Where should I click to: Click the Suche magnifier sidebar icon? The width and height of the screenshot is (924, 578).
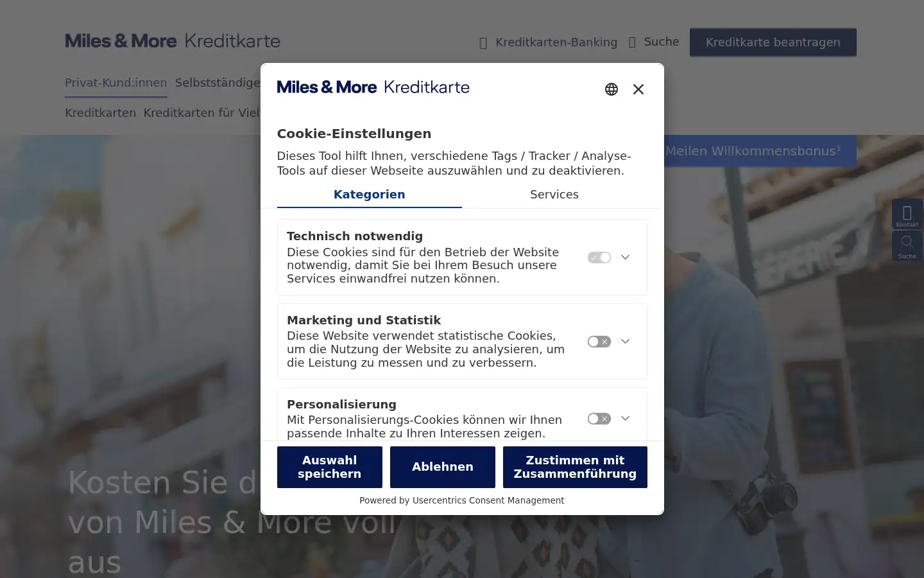tap(907, 245)
